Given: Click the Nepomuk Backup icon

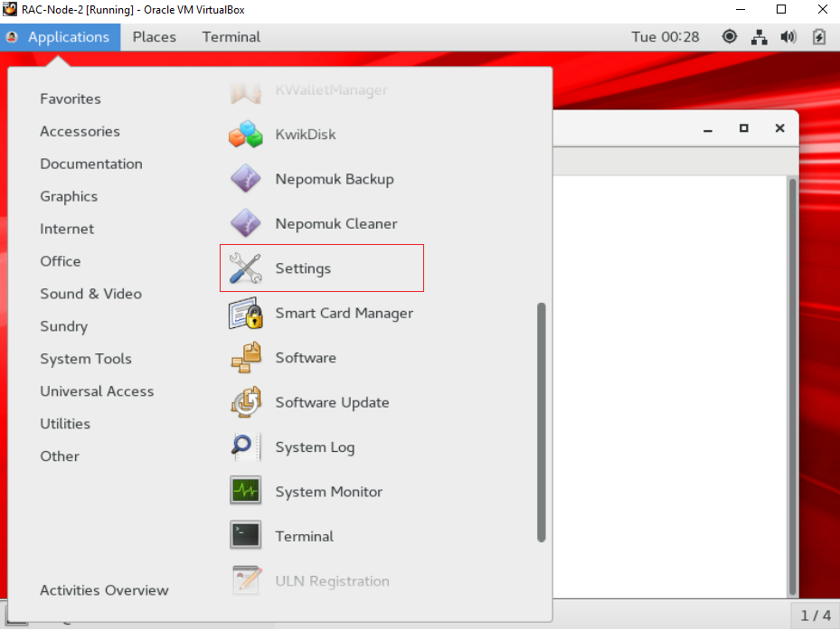Looking at the screenshot, I should pyautogui.click(x=245, y=178).
